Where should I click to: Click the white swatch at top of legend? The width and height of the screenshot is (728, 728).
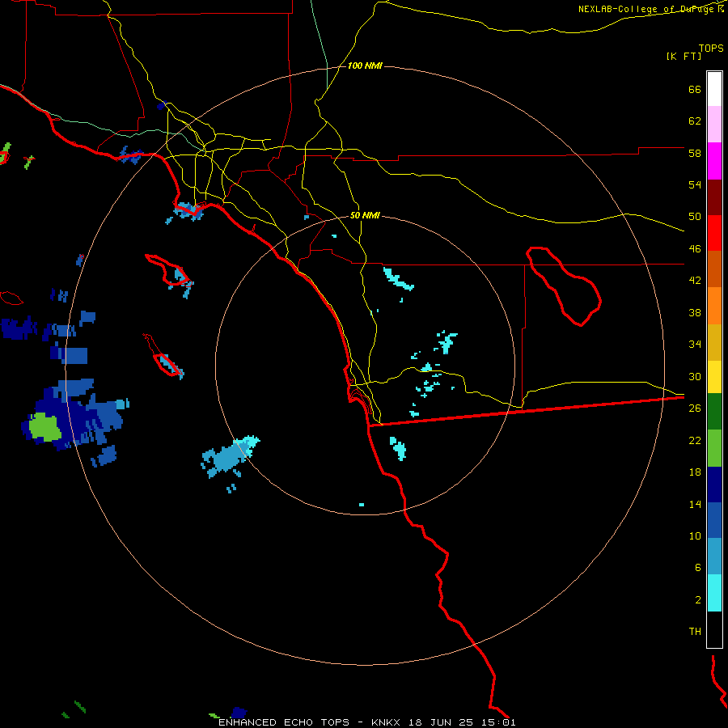click(x=714, y=89)
